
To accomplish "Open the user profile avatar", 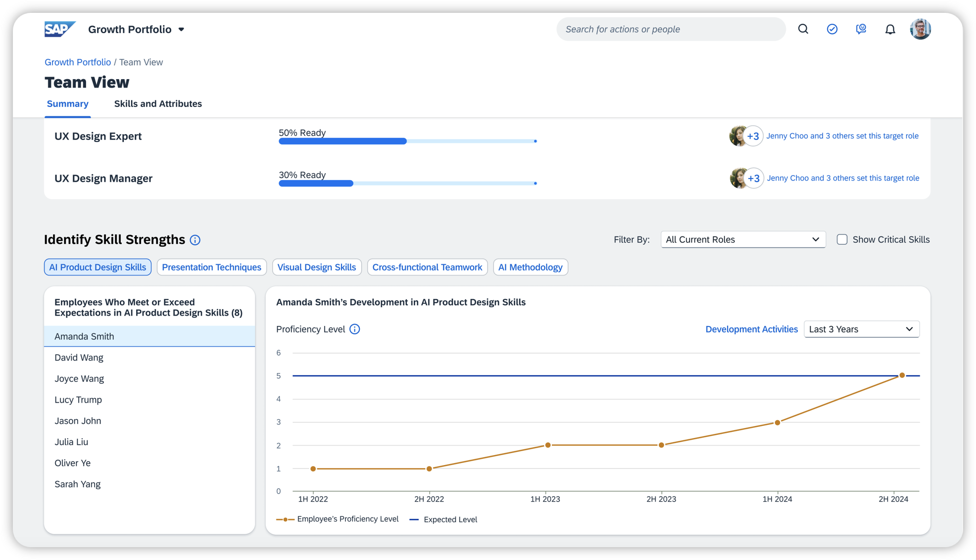I will click(920, 29).
